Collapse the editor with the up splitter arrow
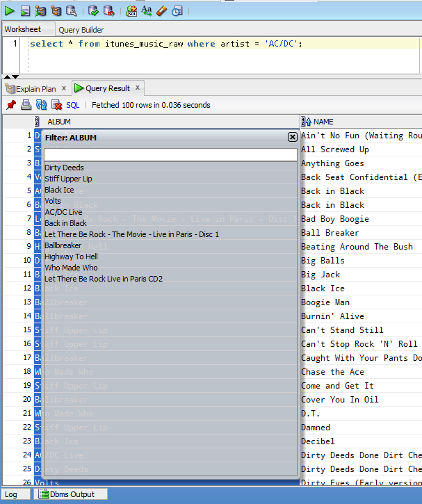 tap(7, 77)
